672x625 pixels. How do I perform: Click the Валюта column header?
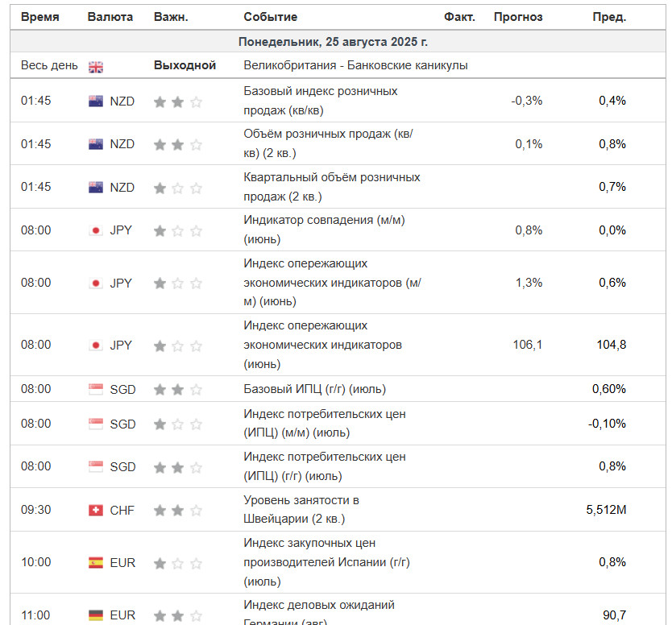point(110,17)
